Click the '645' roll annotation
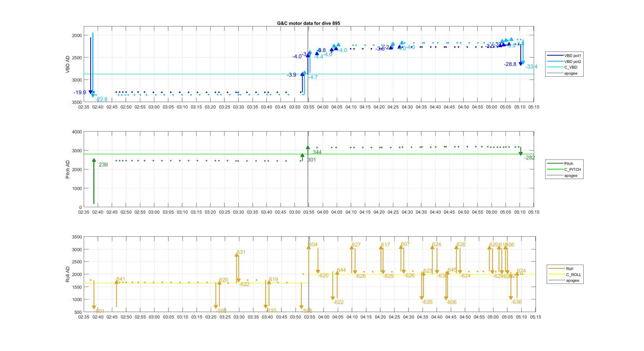The image size is (644, 351). coord(452,270)
